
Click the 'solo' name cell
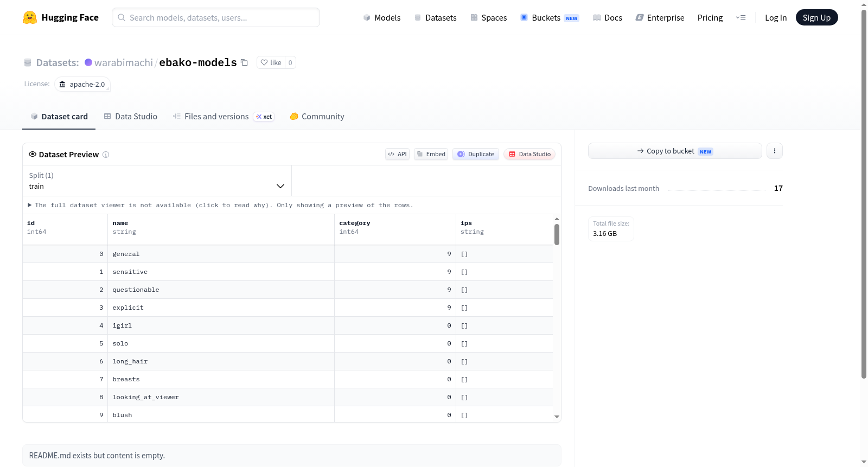pos(221,343)
